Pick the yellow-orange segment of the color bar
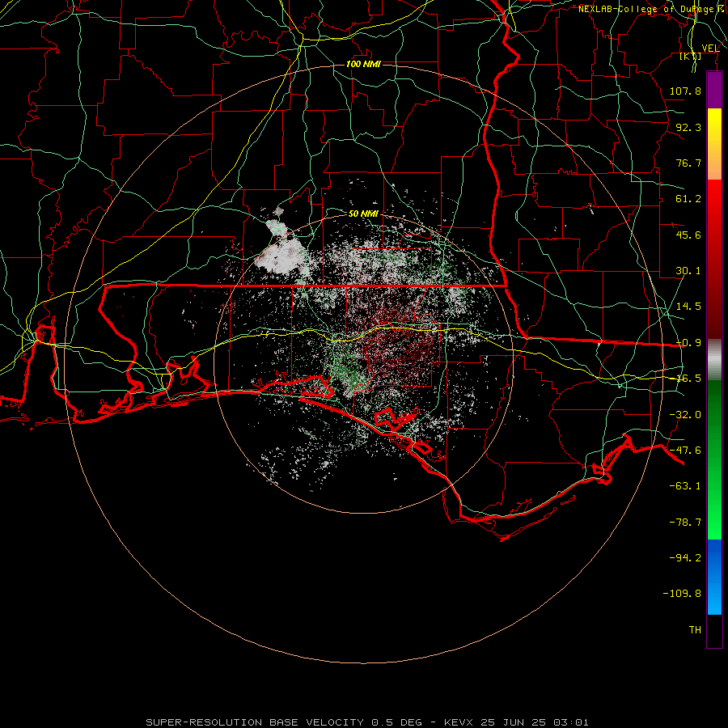Viewport: 728px width, 728px height. tap(714, 144)
